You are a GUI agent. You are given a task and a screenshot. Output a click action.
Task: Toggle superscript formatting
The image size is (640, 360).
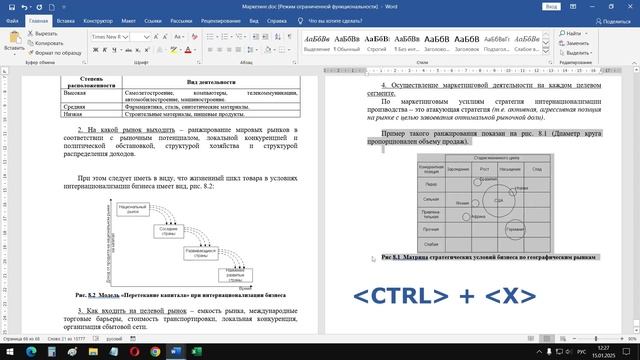[x=147, y=50]
